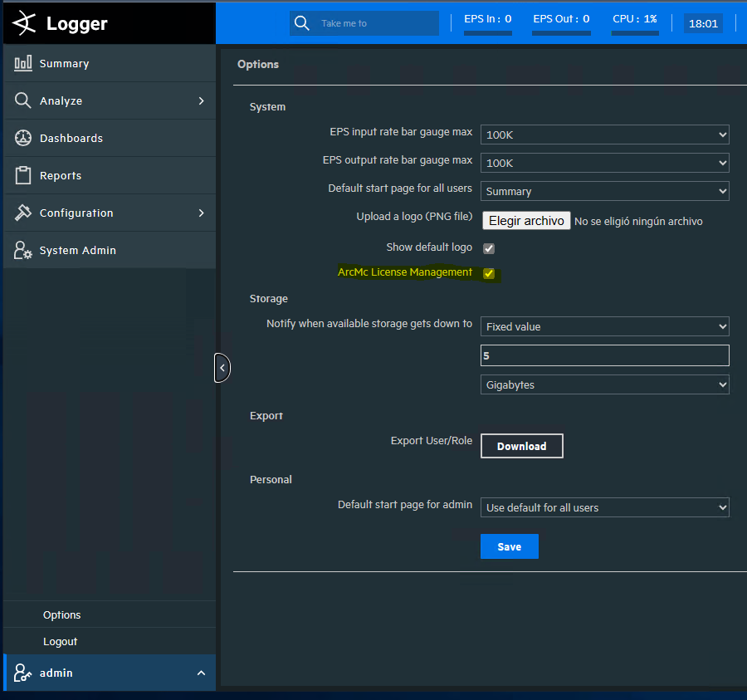Click the search magnifier in the top bar
Screen dimensions: 747x700
[x=302, y=23]
